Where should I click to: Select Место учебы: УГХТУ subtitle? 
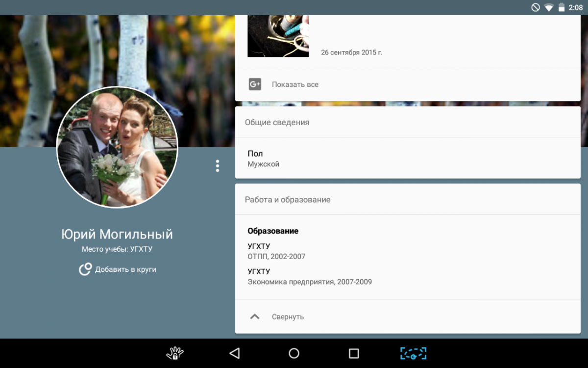(x=117, y=249)
